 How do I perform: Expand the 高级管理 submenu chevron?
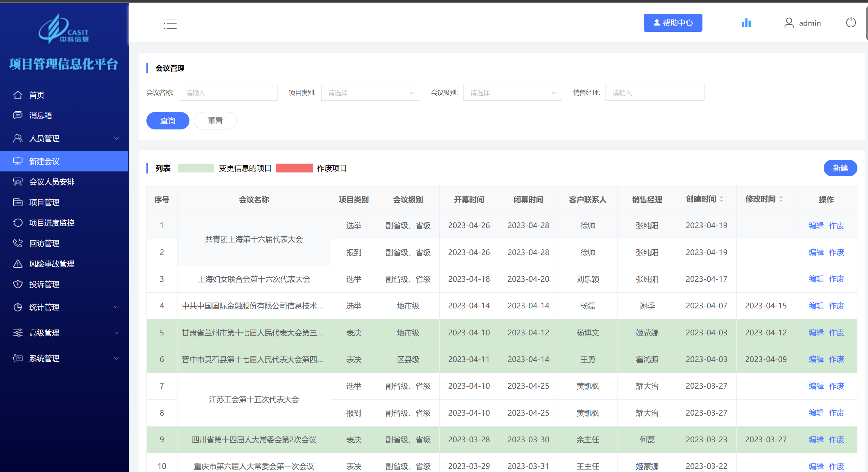116,333
